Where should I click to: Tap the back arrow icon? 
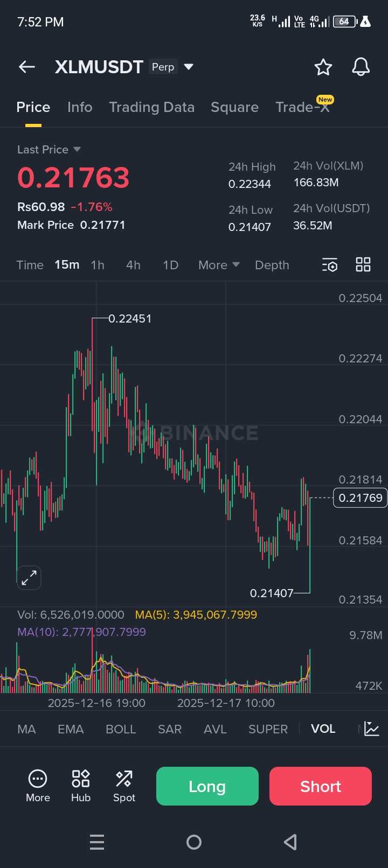pyautogui.click(x=27, y=67)
